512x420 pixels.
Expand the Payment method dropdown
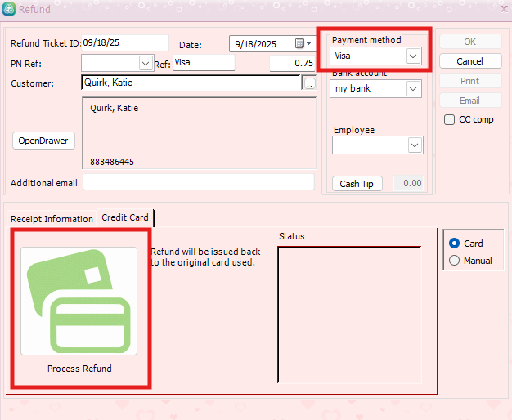413,56
